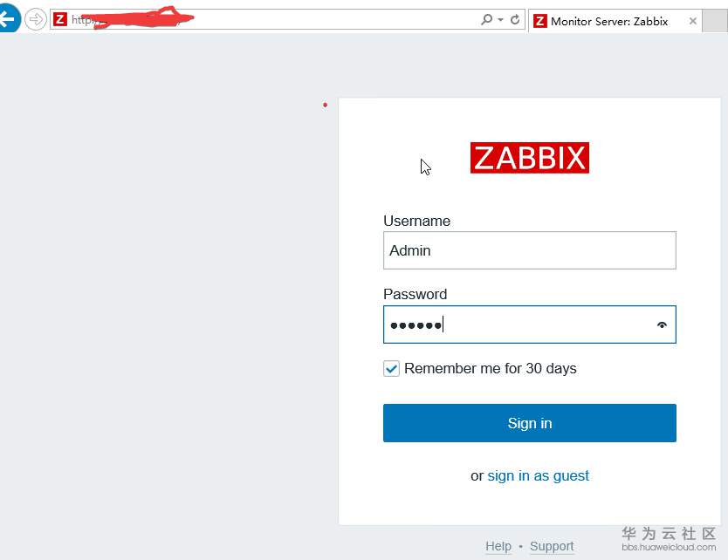
Task: Click the Remember me for 30 days label
Action: click(491, 368)
